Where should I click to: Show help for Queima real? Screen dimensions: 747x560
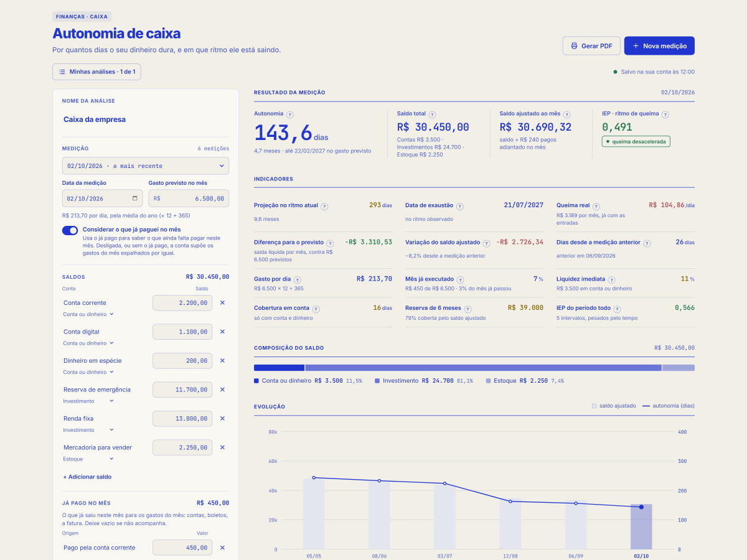596,206
